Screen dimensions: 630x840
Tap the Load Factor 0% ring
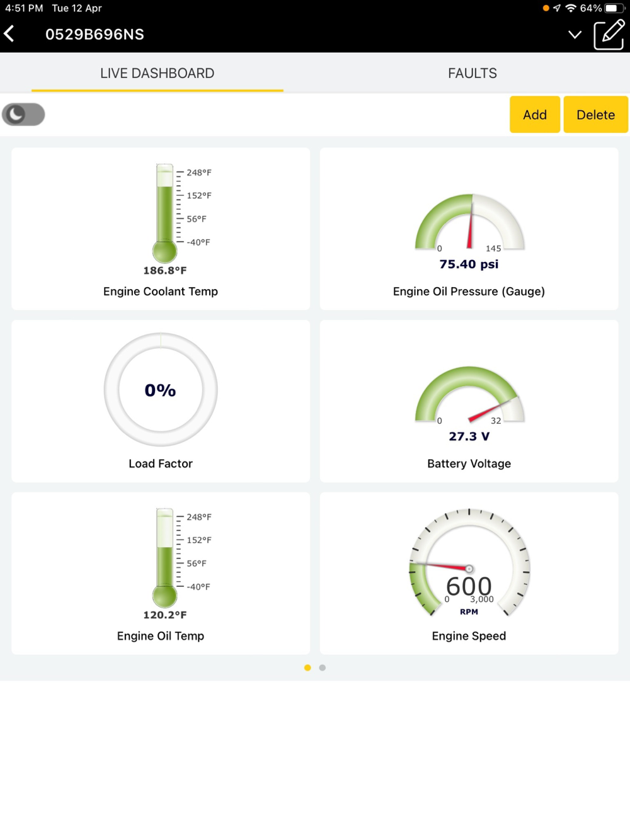pyautogui.click(x=161, y=390)
